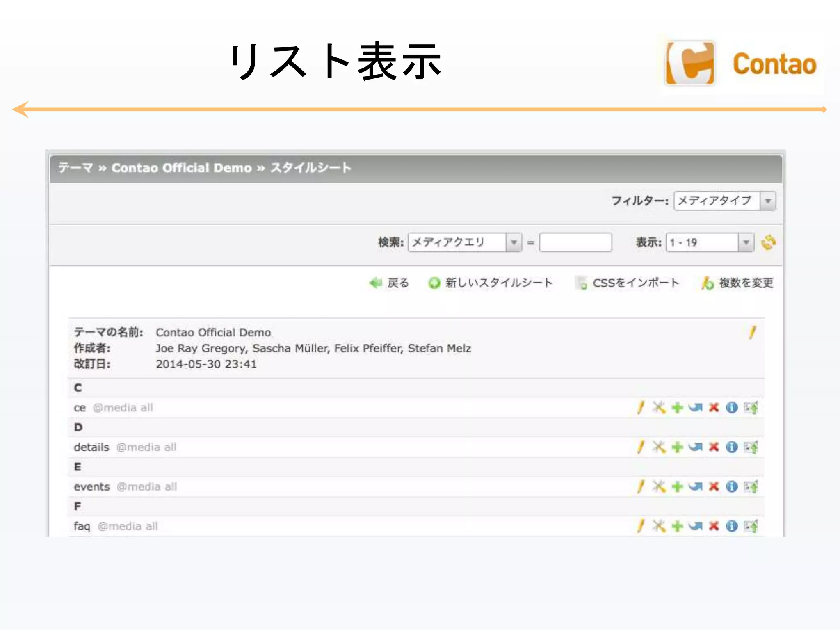Click 戻る back link
The image size is (840, 630).
pos(389,283)
